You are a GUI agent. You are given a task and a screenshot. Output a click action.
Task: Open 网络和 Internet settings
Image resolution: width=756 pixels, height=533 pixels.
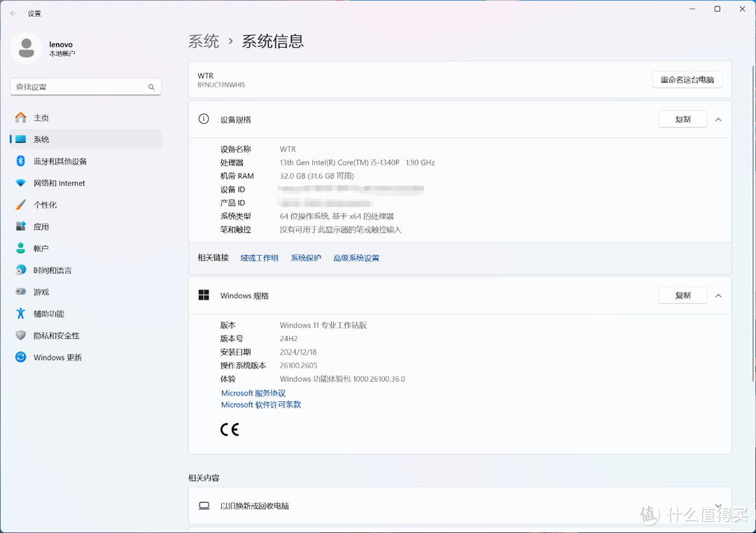click(x=86, y=183)
